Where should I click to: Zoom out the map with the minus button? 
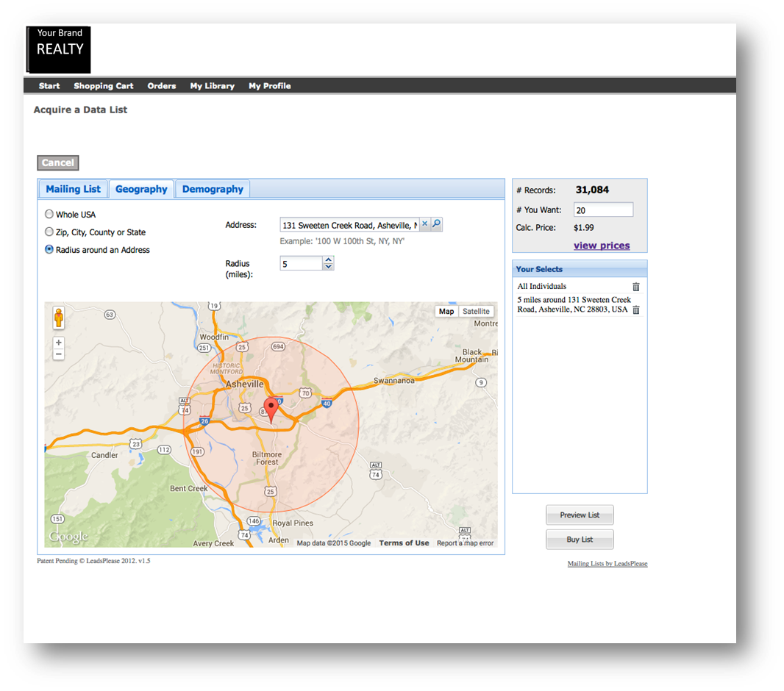(x=59, y=355)
